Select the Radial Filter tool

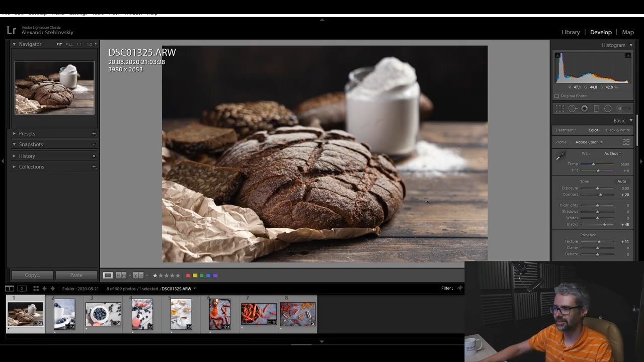608,109
